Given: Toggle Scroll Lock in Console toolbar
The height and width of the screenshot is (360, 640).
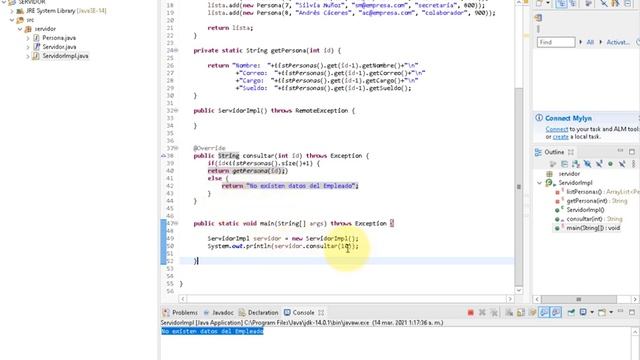Looking at the screenshot, I should point(521,313).
